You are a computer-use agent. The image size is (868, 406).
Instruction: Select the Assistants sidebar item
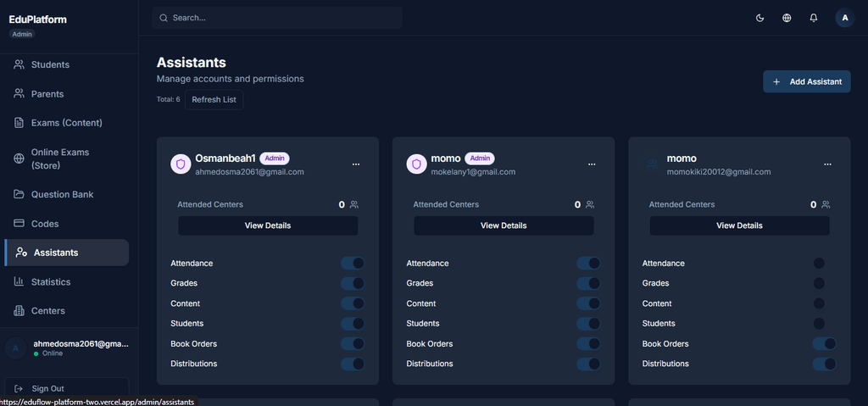pyautogui.click(x=66, y=253)
